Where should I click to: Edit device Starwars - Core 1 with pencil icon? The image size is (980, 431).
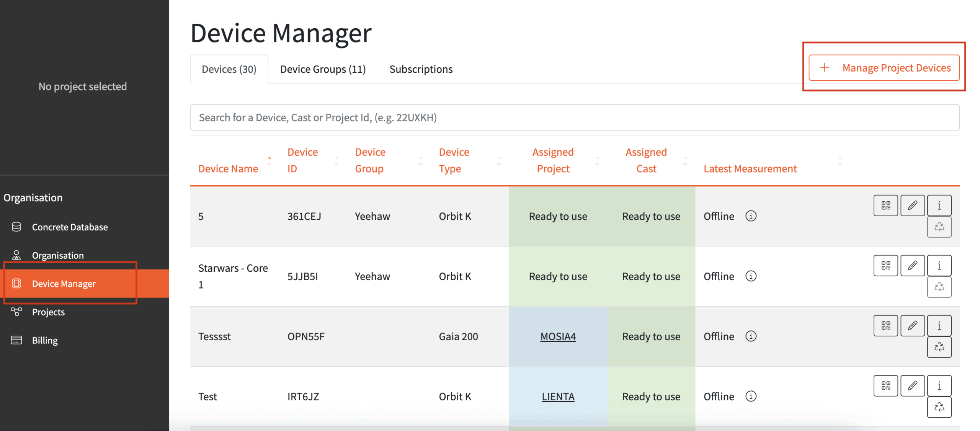912,265
